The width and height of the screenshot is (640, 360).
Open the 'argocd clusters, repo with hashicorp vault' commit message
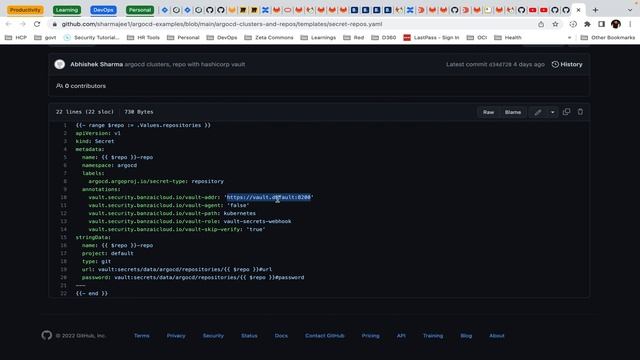pos(185,64)
